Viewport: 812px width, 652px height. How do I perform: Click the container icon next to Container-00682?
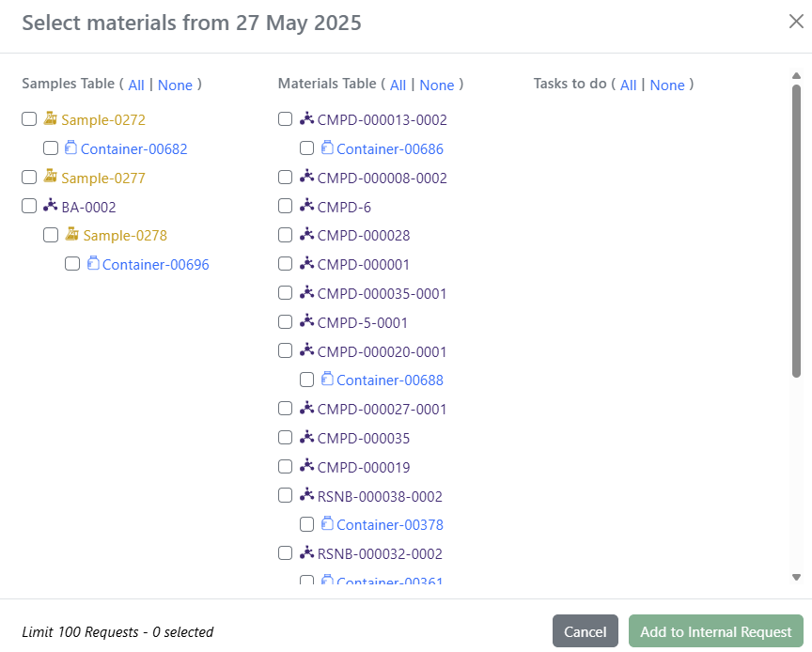(x=70, y=147)
